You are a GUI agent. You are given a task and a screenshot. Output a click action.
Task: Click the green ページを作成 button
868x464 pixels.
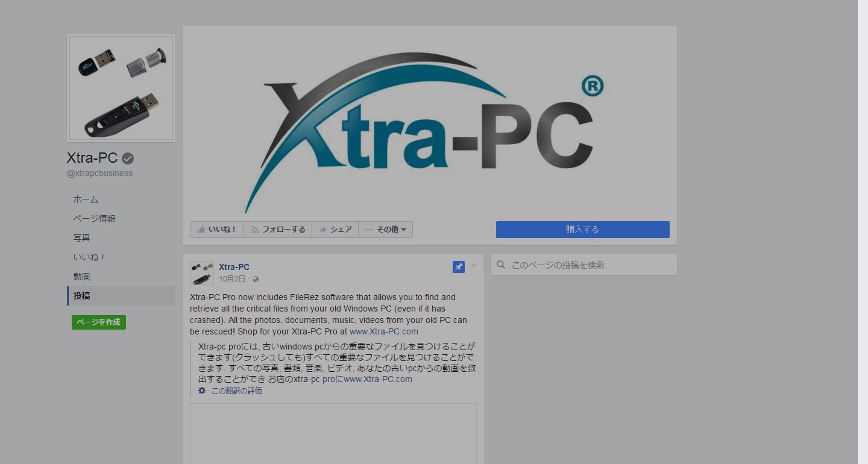point(99,322)
